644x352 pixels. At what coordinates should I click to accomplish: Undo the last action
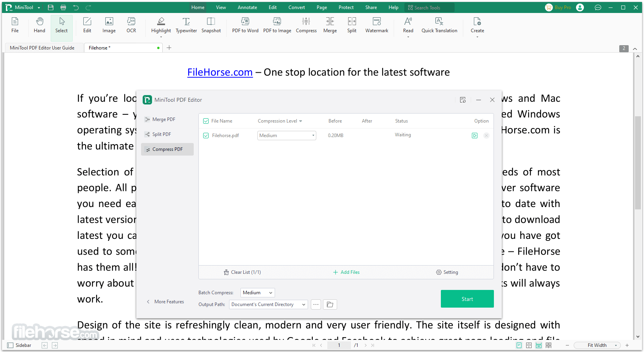[x=76, y=7]
